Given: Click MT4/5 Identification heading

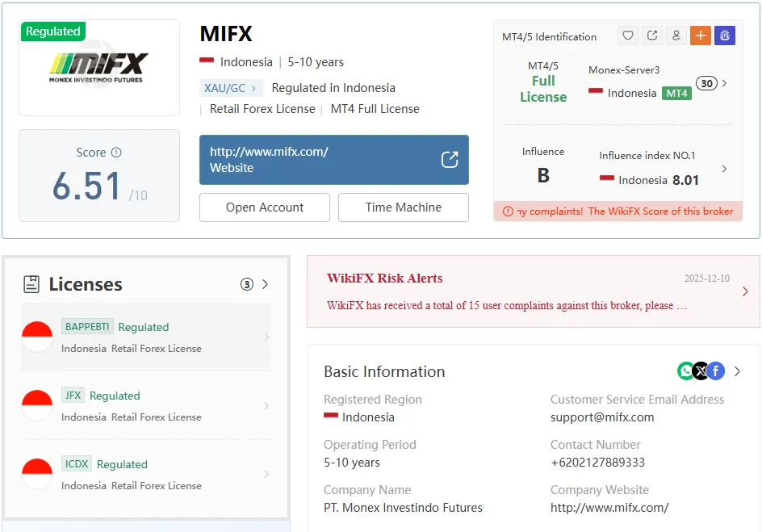Looking at the screenshot, I should click(549, 37).
